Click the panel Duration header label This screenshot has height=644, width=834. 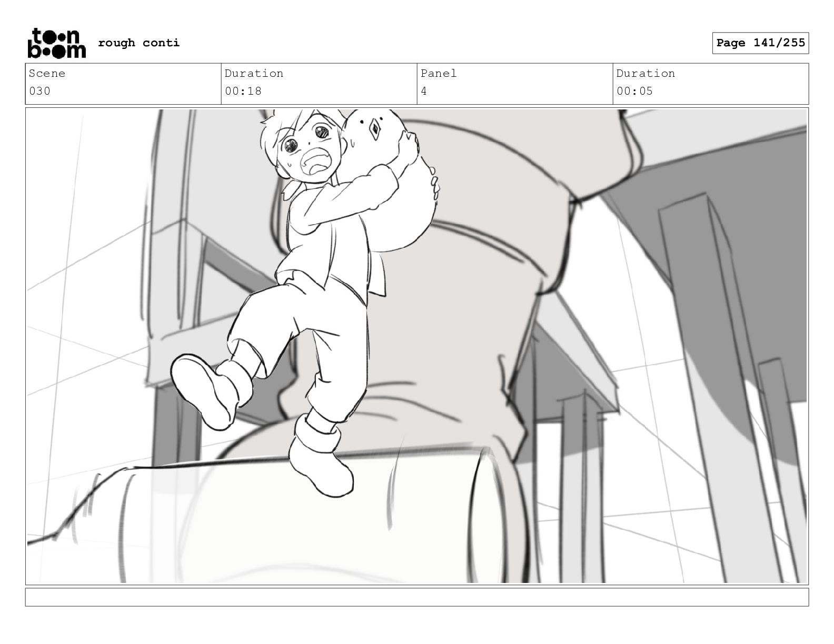(x=646, y=74)
